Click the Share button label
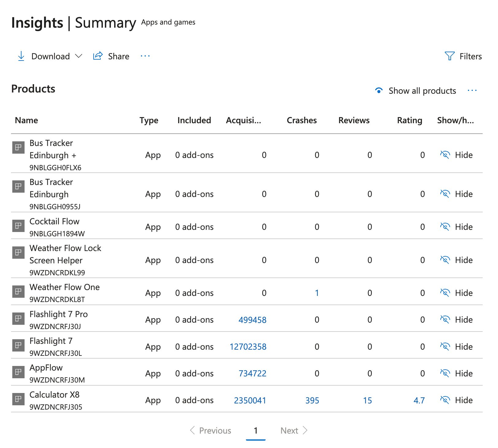This screenshot has height=448, width=498. [119, 57]
